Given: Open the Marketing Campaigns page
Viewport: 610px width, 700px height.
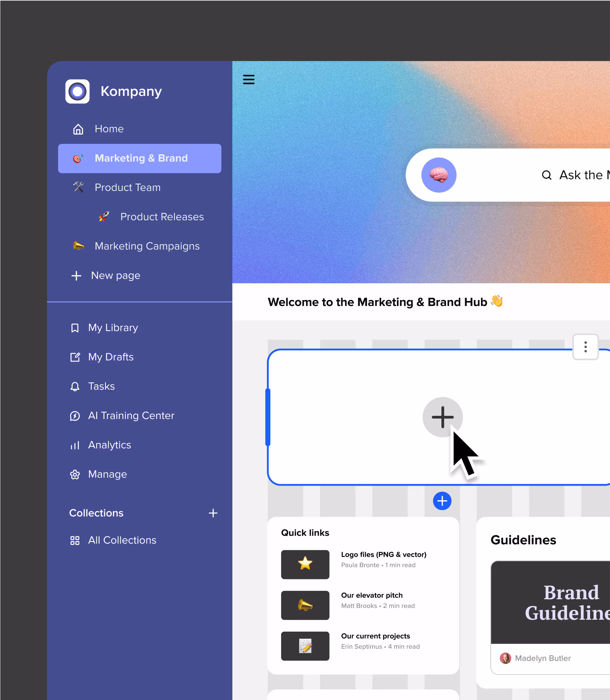Looking at the screenshot, I should pos(147,246).
